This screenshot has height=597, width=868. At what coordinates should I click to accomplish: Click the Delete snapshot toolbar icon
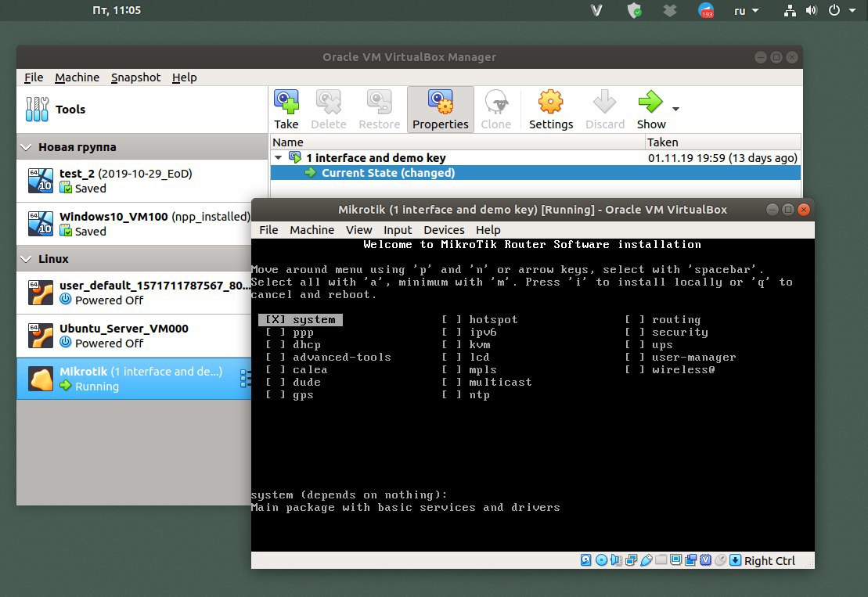coord(328,102)
